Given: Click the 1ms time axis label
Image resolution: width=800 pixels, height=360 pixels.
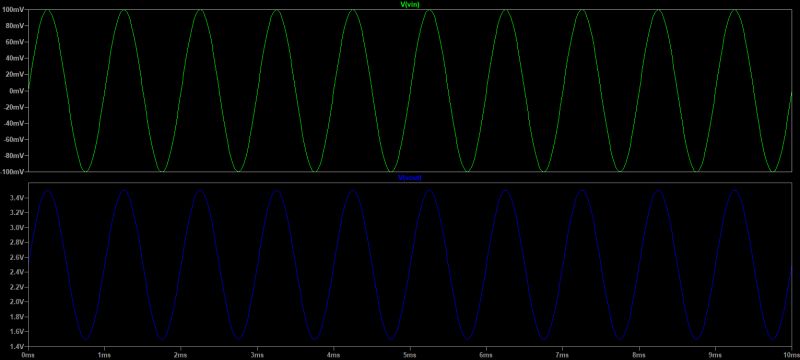Looking at the screenshot, I should point(104,355).
